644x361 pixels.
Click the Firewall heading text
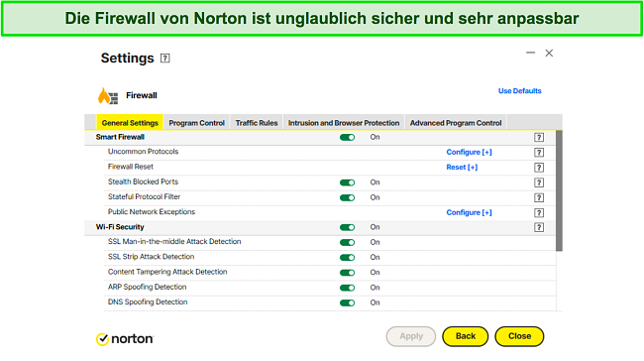pyautogui.click(x=142, y=95)
